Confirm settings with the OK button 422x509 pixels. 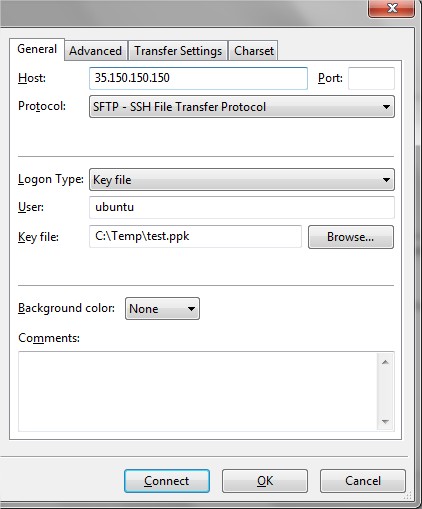click(x=265, y=481)
